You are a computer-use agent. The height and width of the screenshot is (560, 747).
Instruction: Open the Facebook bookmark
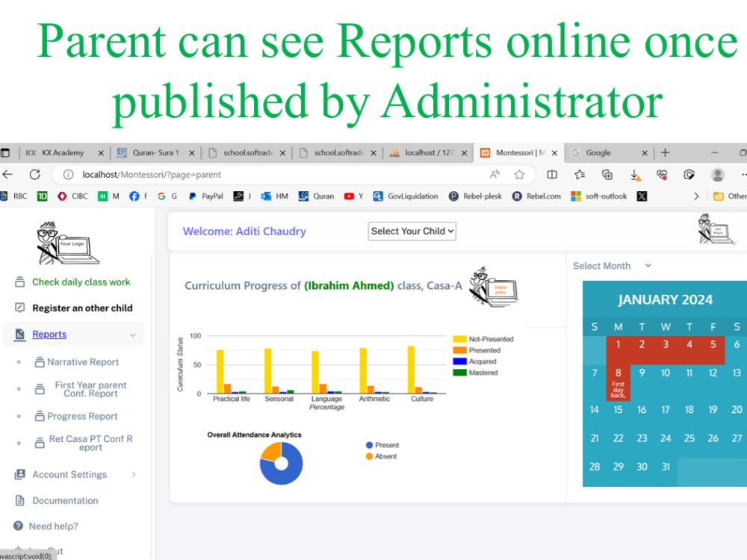138,196
